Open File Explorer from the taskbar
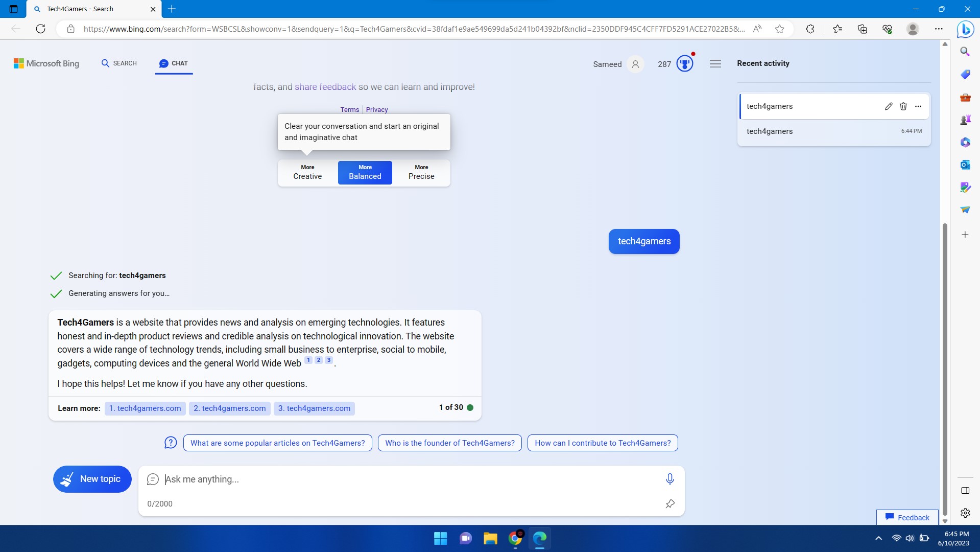Image resolution: width=980 pixels, height=552 pixels. [x=490, y=538]
